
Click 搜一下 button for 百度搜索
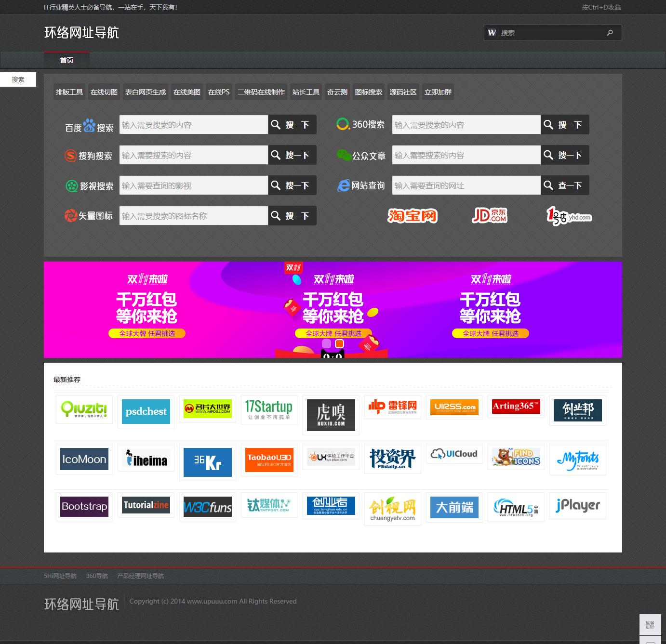point(292,125)
